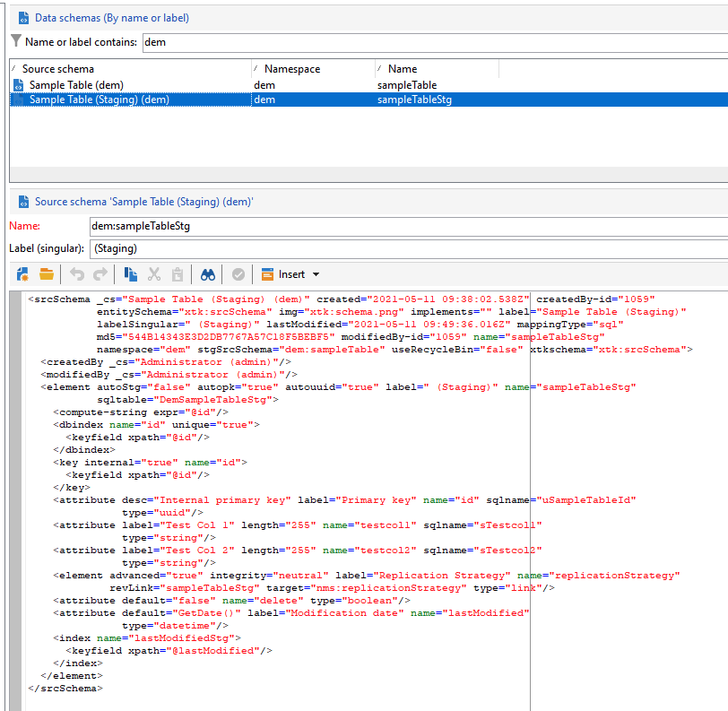This screenshot has width=728, height=711.
Task: Redo the last undone edit
Action: [100, 274]
